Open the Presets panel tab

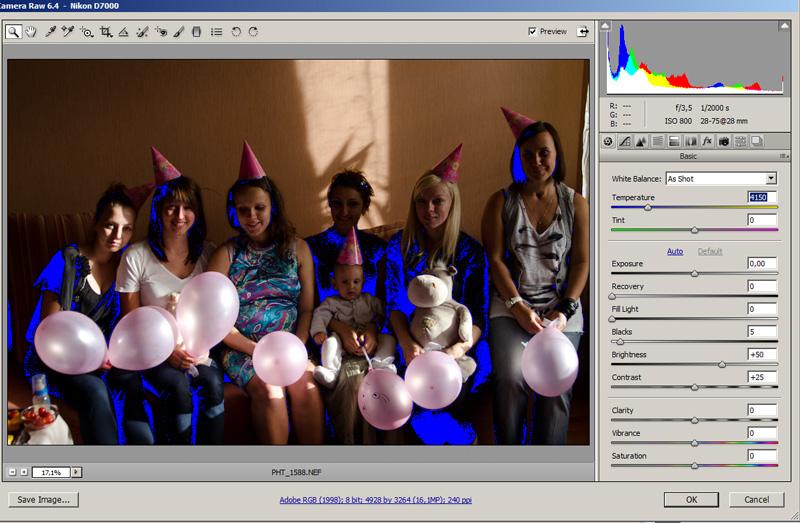pyautogui.click(x=740, y=141)
